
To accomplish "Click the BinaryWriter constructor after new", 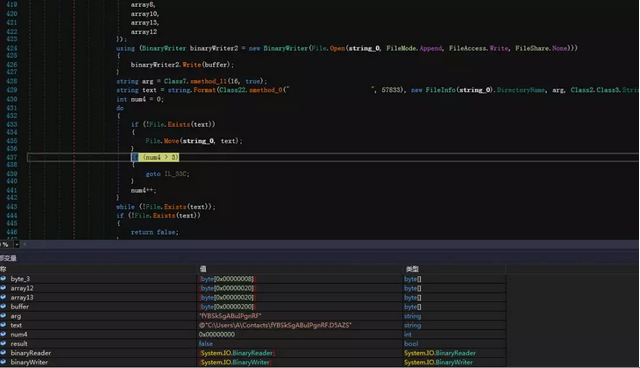I will [x=286, y=48].
